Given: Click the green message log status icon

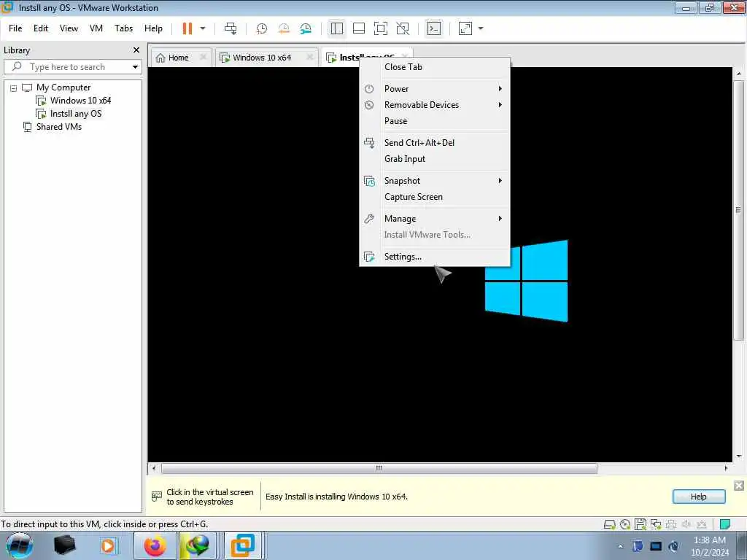Looking at the screenshot, I should [x=725, y=524].
